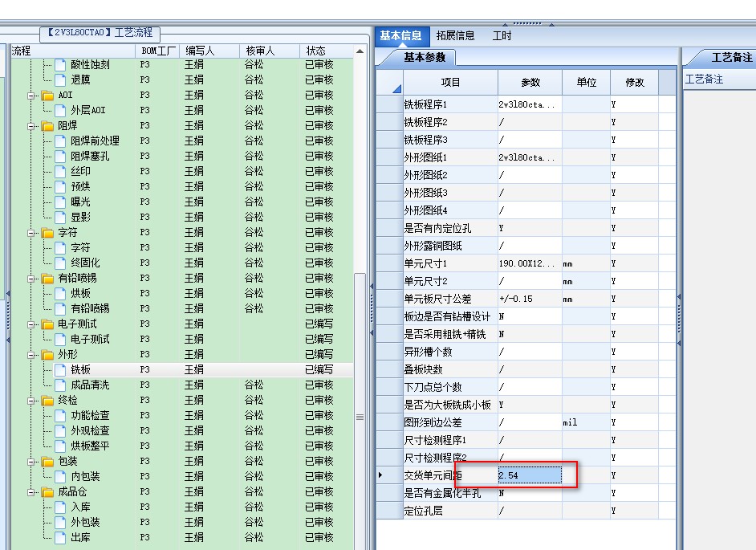Click the process list vertical scrollbar thumb
The height and width of the screenshot is (550, 756).
360,410
